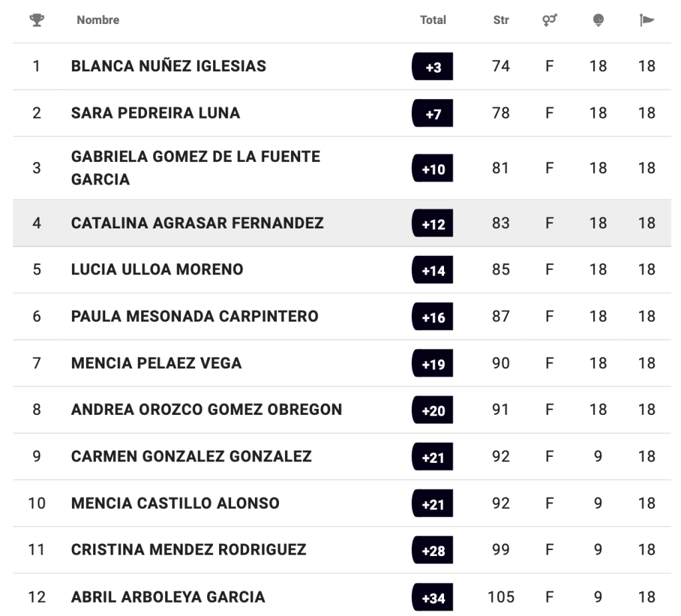Image resolution: width=681 pixels, height=616 pixels.
Task: Click the +3 total score badge
Action: [433, 67]
